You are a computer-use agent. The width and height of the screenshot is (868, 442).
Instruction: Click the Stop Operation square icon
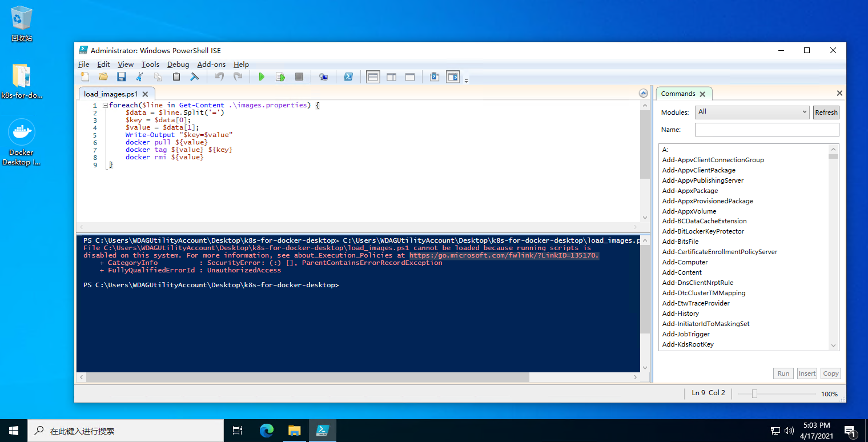point(299,77)
